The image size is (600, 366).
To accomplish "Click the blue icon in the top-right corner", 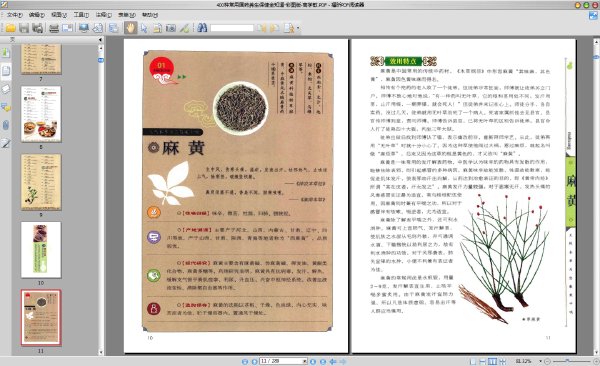I will click(x=593, y=15).
